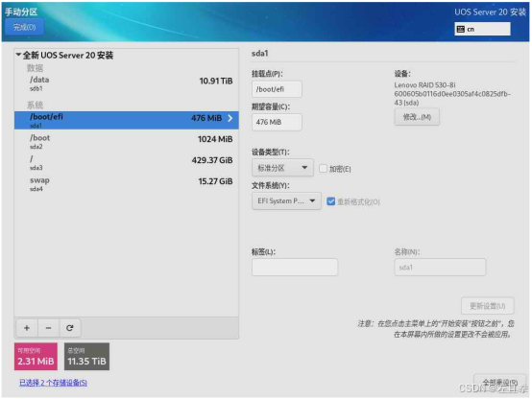Viewport: 532px width, 399px height.
Task: Click the 429.37 GiB size value
Action: click(212, 160)
